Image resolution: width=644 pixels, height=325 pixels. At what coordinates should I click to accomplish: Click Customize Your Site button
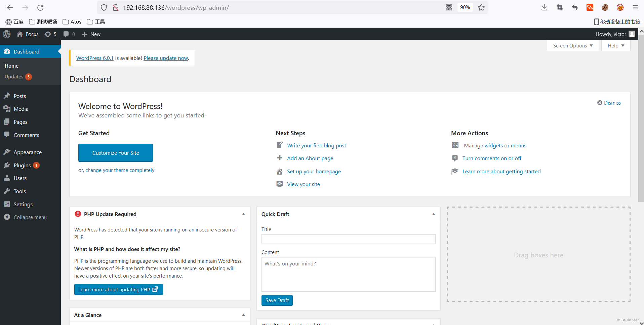click(116, 153)
